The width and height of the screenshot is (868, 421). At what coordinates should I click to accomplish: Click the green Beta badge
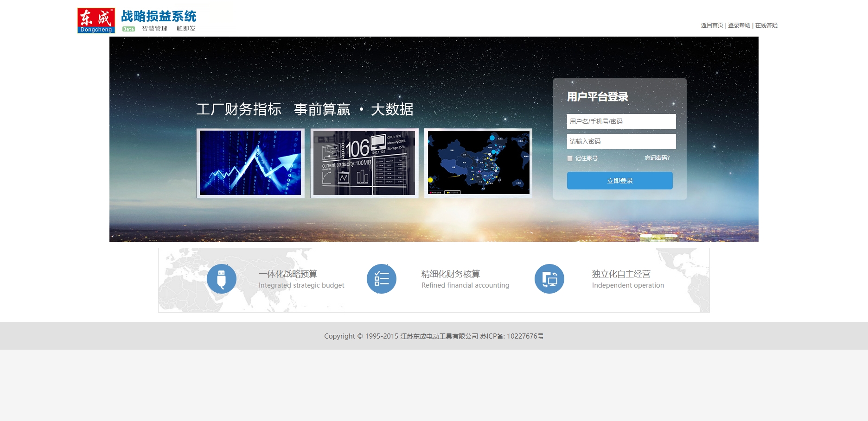[x=128, y=29]
